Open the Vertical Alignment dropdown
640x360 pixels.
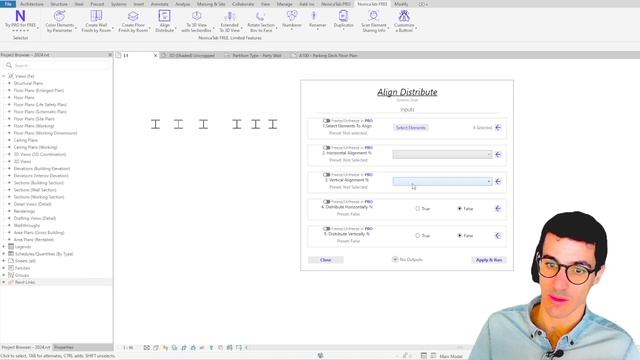tap(442, 181)
